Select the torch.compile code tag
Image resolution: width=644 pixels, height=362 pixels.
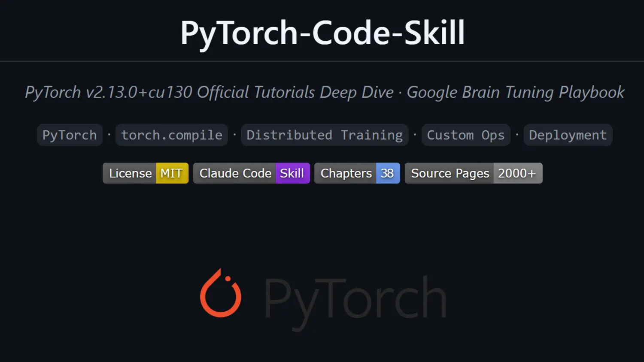pyautogui.click(x=172, y=135)
